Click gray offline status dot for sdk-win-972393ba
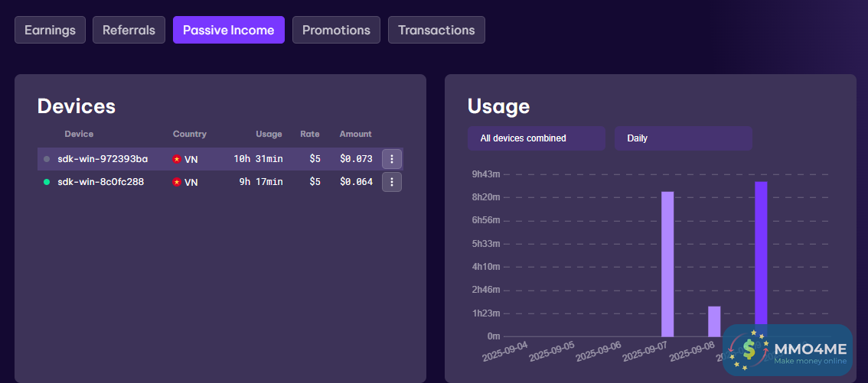 point(47,159)
